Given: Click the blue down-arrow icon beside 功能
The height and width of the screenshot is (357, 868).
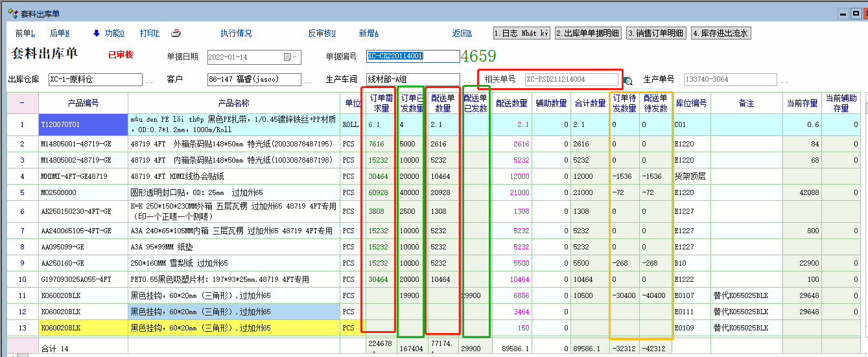Looking at the screenshot, I should point(97,34).
